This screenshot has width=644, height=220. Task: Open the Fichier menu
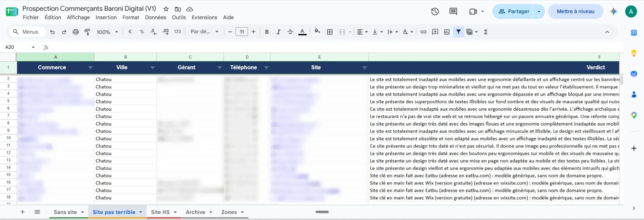coord(31,17)
